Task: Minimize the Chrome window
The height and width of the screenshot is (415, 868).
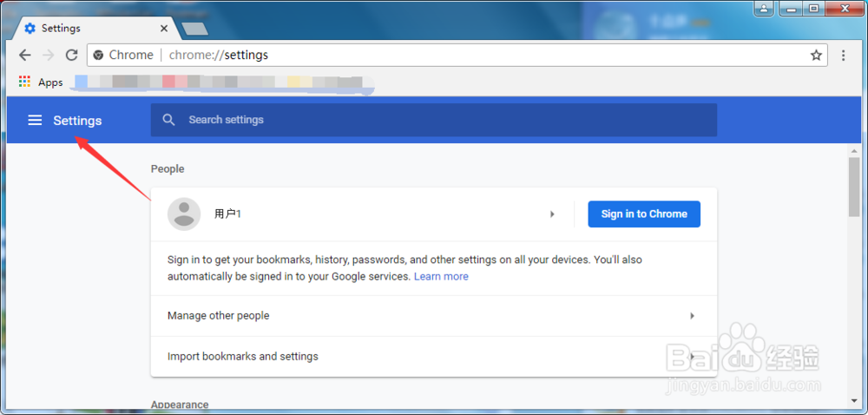Action: (791, 8)
